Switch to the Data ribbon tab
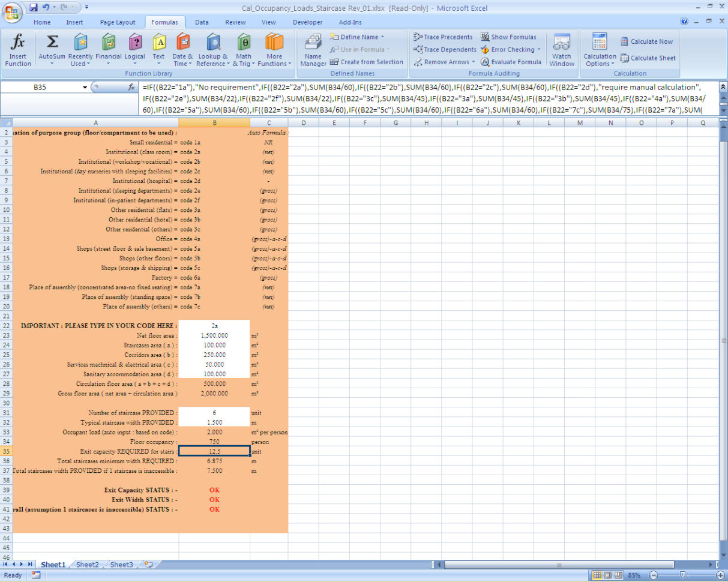Viewport: 728px width, 582px height. [202, 22]
